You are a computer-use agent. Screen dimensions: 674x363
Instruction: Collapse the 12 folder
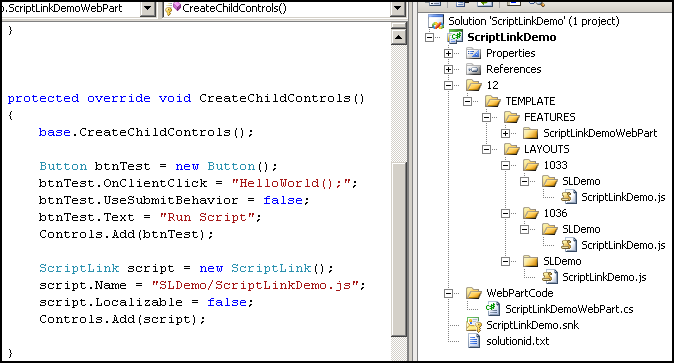(x=448, y=85)
